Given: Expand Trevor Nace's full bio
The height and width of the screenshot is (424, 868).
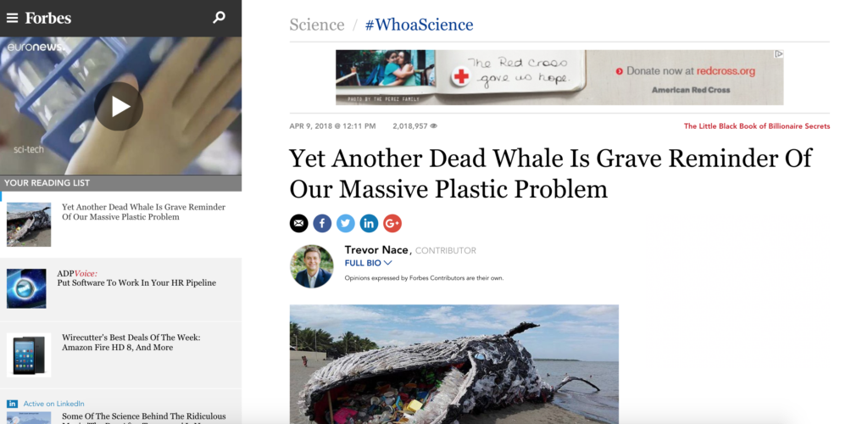Looking at the screenshot, I should pos(368,263).
